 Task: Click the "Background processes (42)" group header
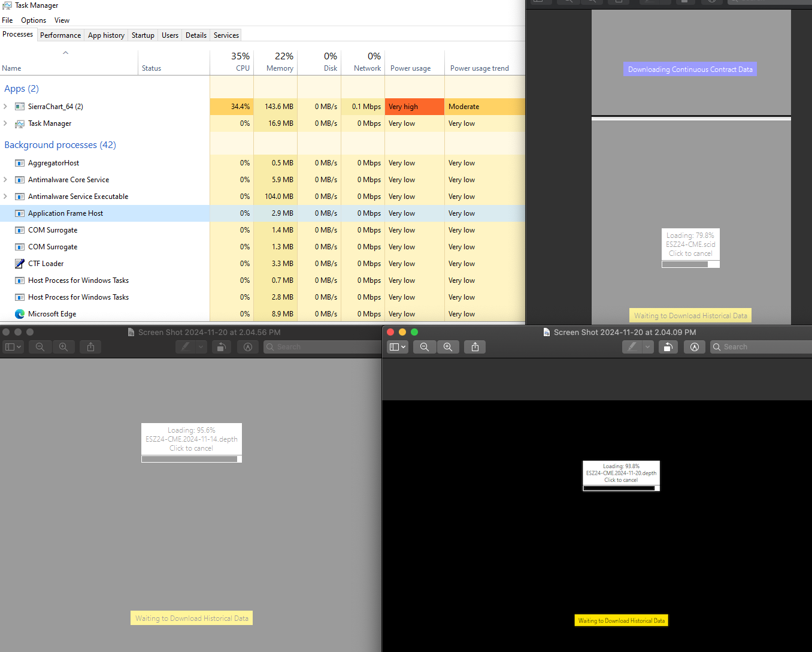(x=60, y=145)
